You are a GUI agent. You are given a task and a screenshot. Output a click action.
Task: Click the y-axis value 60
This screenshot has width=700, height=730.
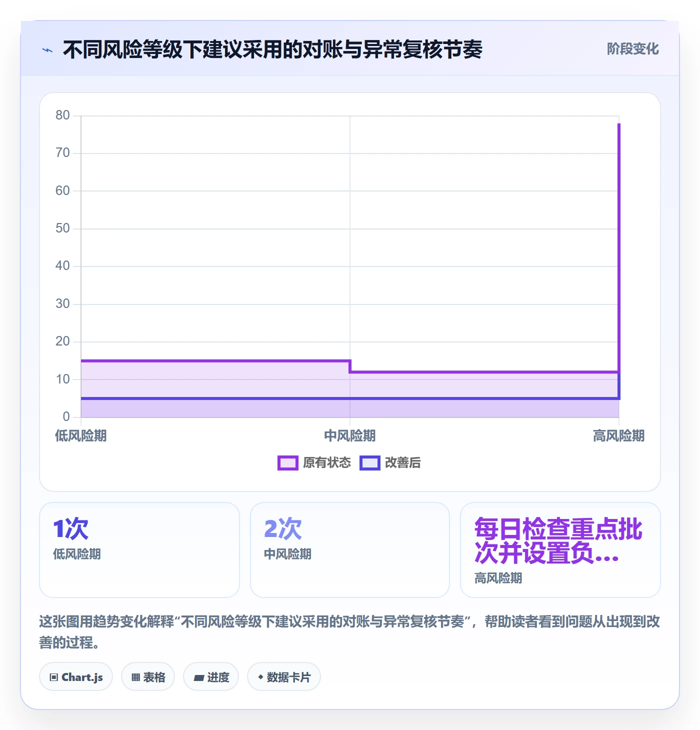(62, 191)
